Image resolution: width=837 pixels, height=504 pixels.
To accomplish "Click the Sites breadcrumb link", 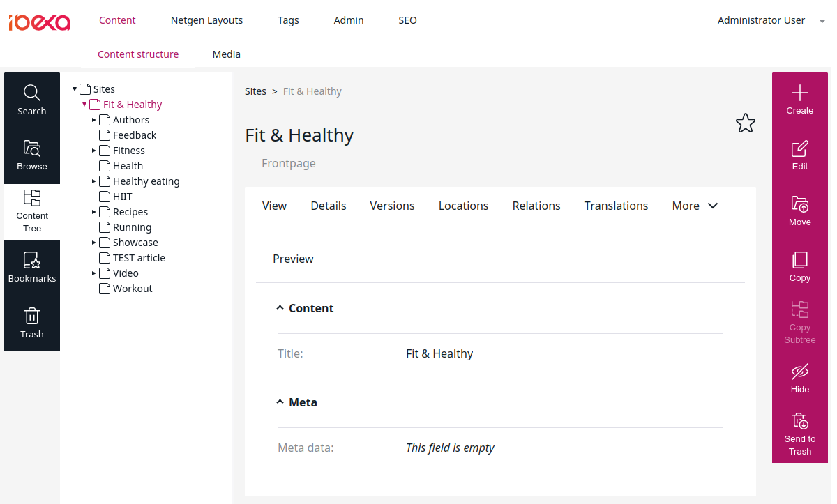I will (x=255, y=91).
